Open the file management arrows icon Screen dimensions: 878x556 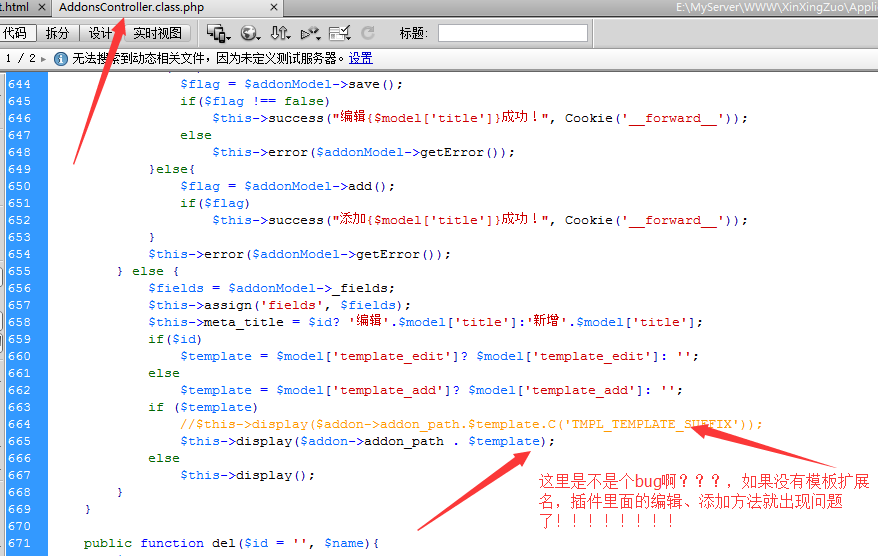pos(281,34)
